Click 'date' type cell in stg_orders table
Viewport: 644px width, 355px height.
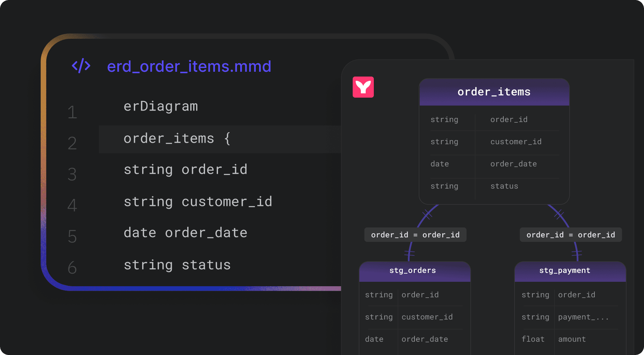374,339
